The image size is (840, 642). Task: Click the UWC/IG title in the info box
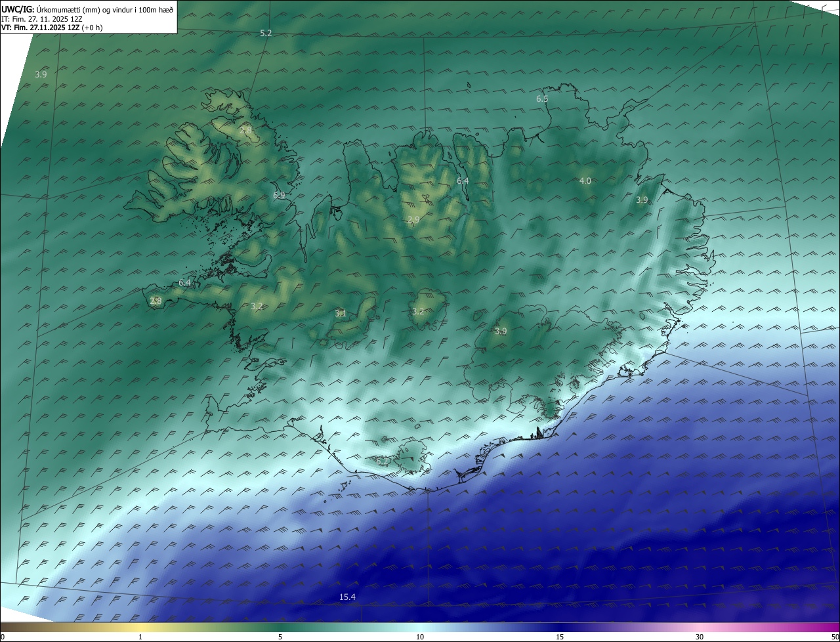tap(17, 9)
